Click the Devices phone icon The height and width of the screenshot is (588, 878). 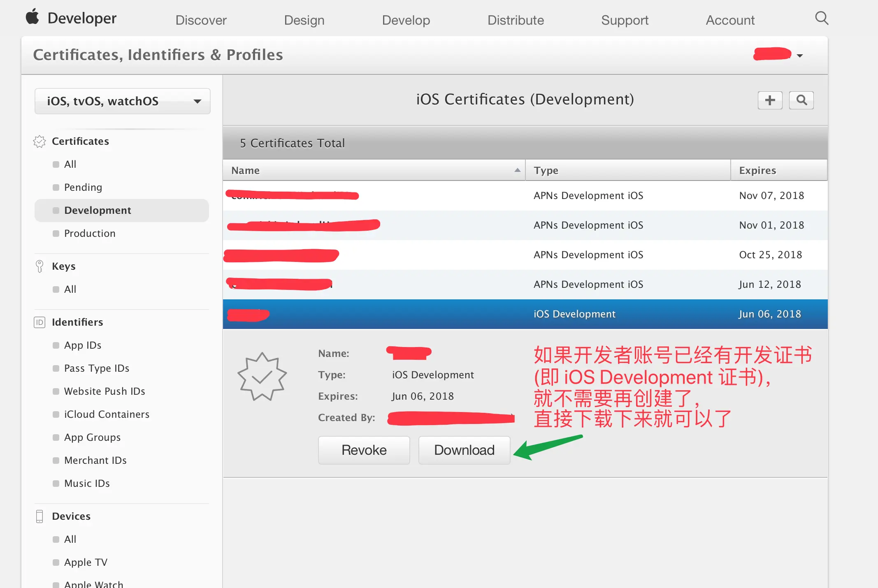(x=39, y=516)
